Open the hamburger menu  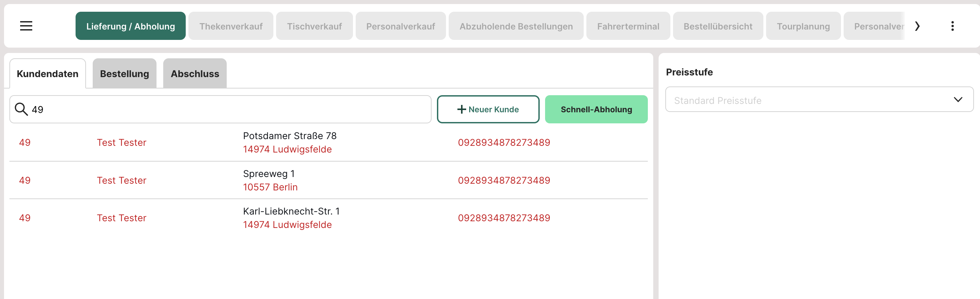pos(26,26)
